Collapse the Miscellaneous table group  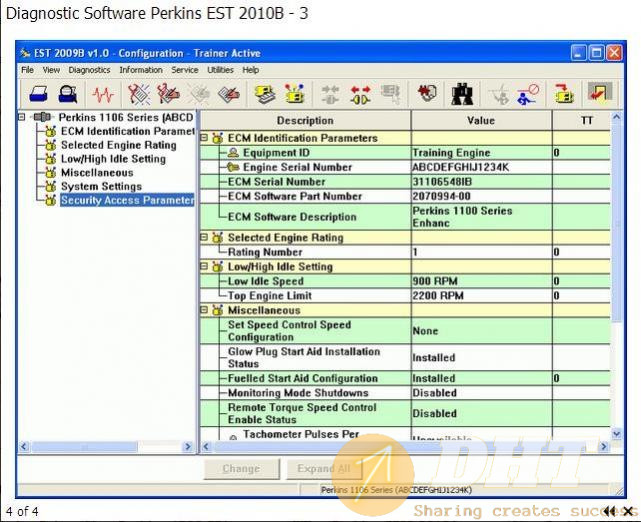pos(204,310)
